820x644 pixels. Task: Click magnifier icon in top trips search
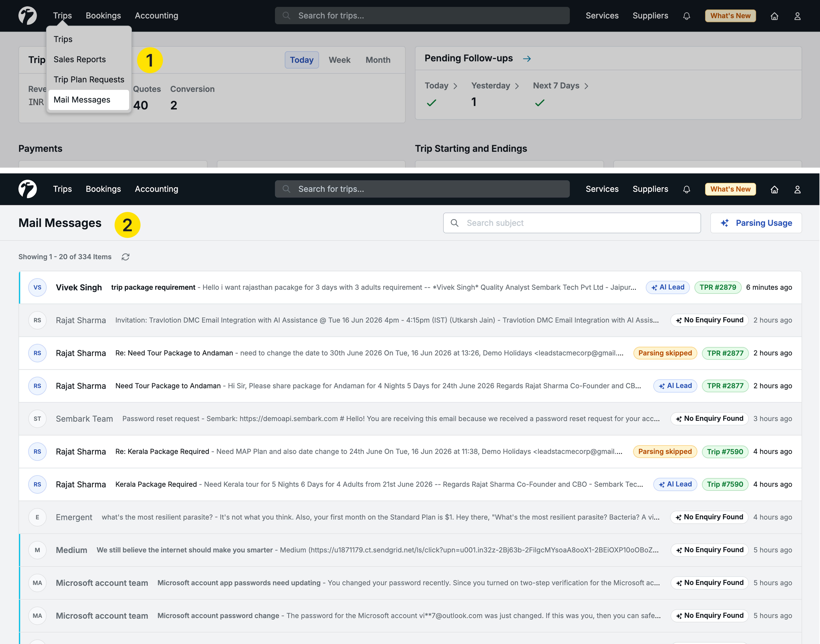286,15
